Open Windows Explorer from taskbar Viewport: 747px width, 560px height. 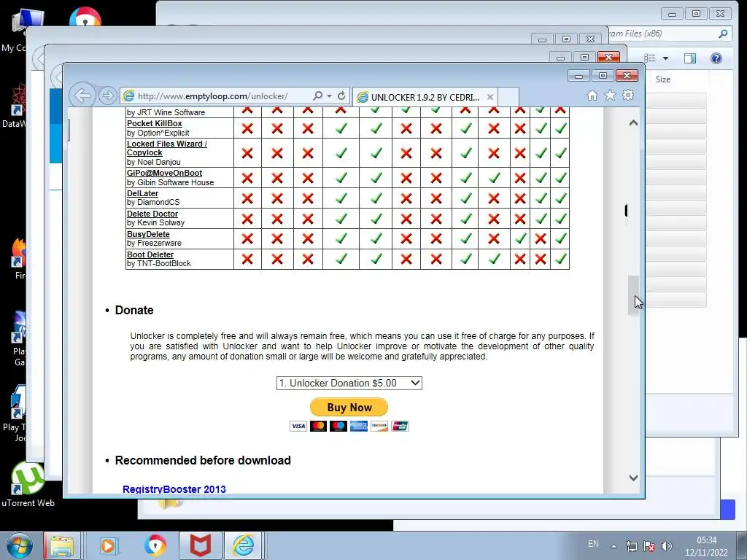pos(62,545)
